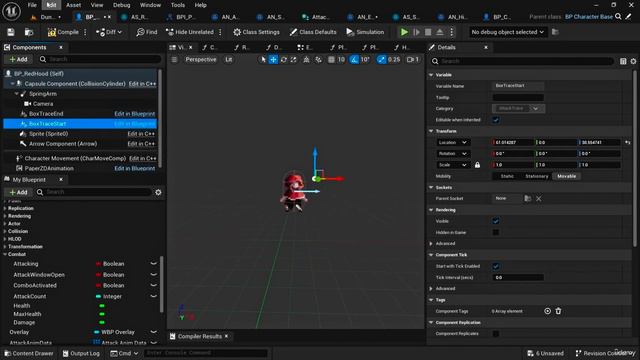640x360 pixels.
Task: Open the debug object dropdown
Action: pyautogui.click(x=507, y=32)
